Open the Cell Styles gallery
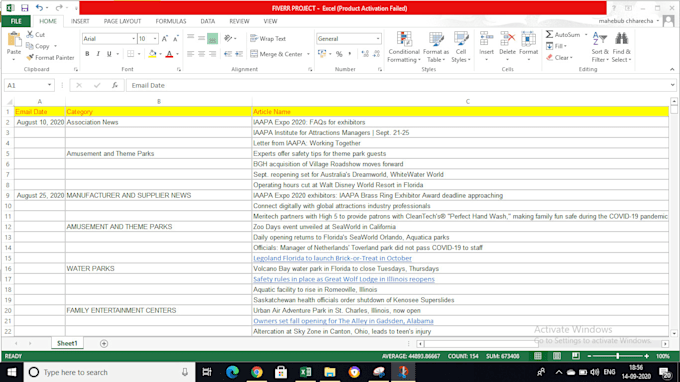Screen dimensions: 680x382 [461, 47]
